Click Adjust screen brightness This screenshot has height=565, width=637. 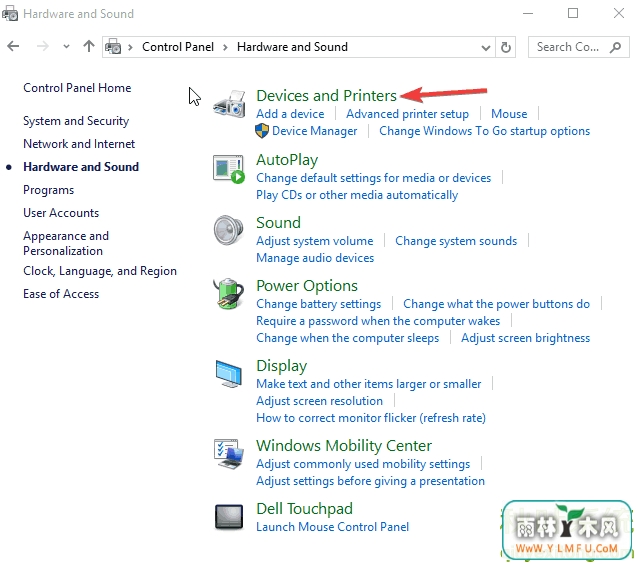[525, 338]
